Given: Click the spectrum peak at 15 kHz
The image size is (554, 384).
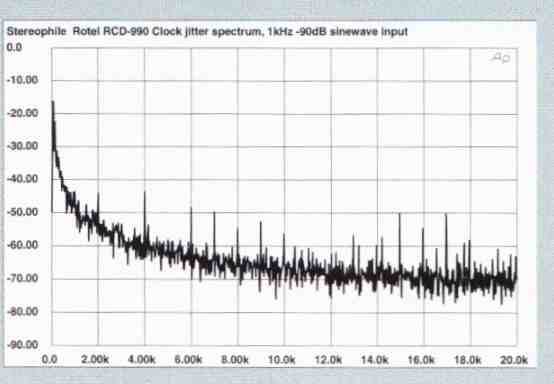Looking at the screenshot, I should pos(400,214).
